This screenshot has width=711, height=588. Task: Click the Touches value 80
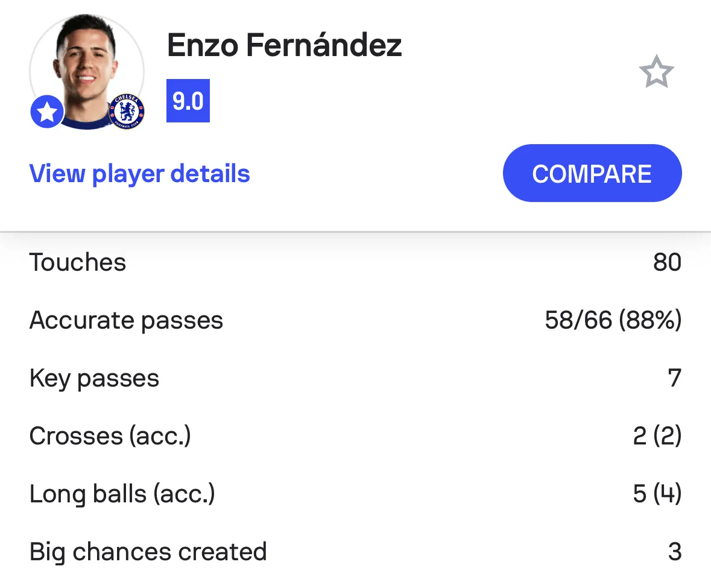667,262
